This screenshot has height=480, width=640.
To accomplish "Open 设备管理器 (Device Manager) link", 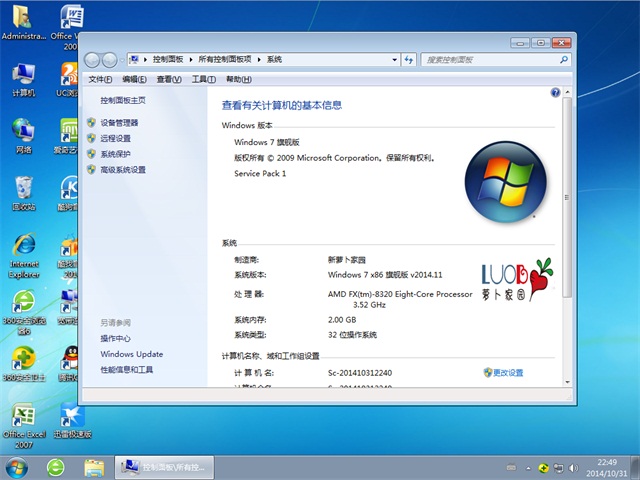I will click(x=119, y=122).
